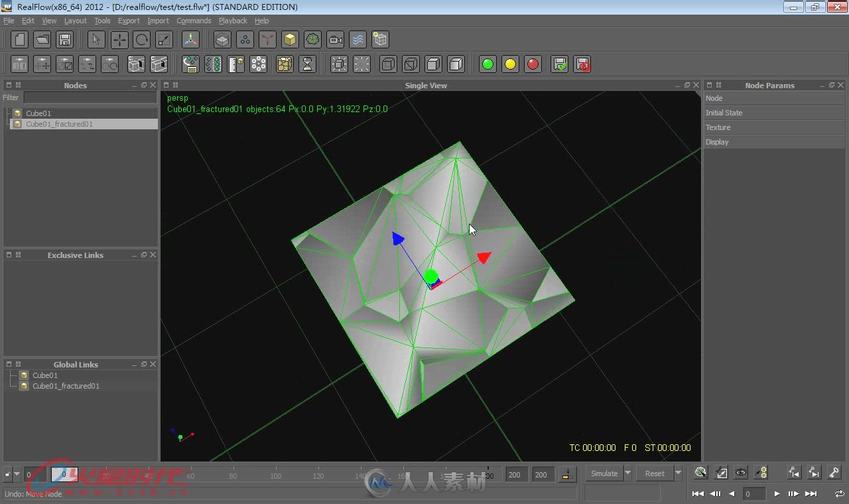The image size is (849, 504).
Task: Open the Tools menu
Action: pyautogui.click(x=102, y=21)
